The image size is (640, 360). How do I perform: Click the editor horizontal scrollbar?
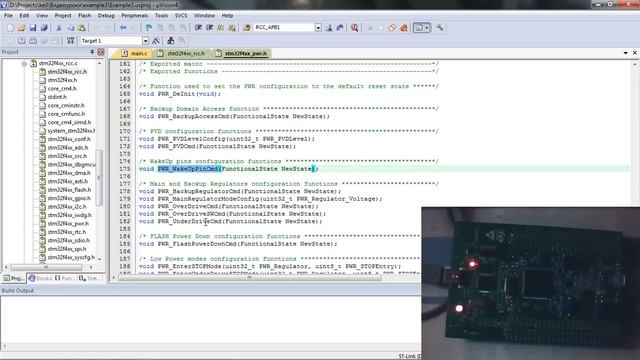pos(249,278)
